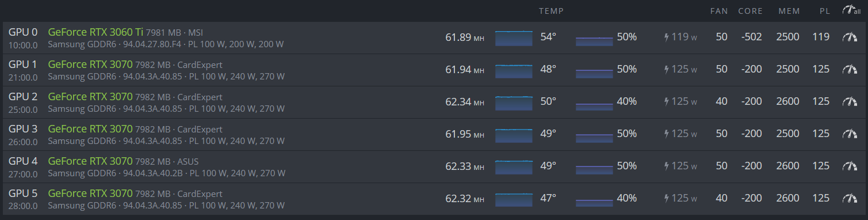The image size is (868, 220).
Task: Click the GPU 1 label 21:00.0
Action: pos(23,77)
